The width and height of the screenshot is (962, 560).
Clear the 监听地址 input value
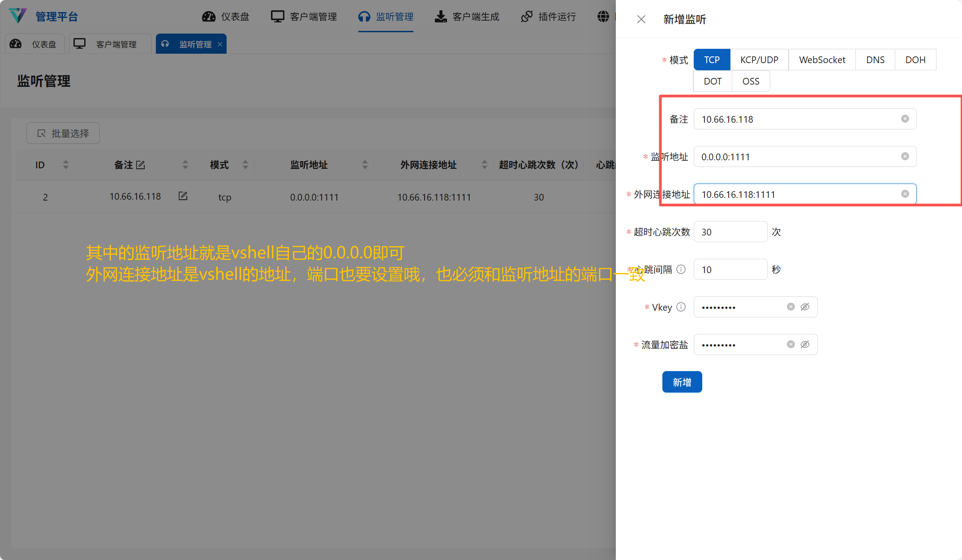905,156
